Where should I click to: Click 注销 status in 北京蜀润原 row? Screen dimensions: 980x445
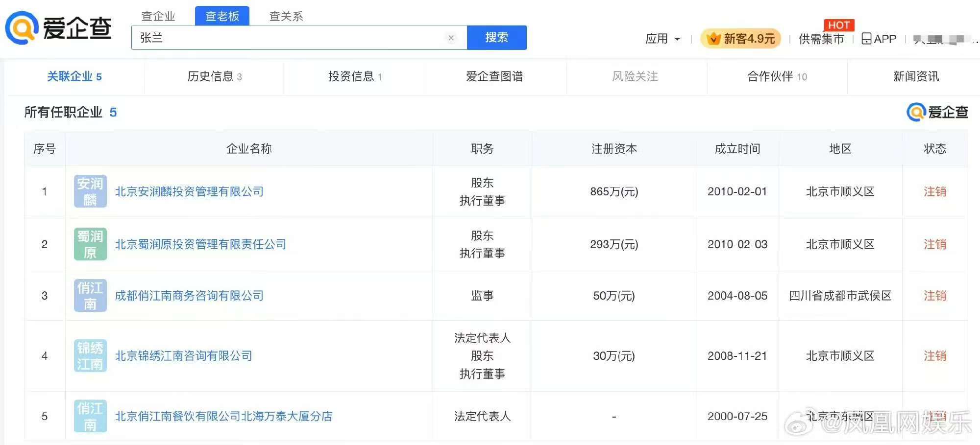pyautogui.click(x=935, y=244)
